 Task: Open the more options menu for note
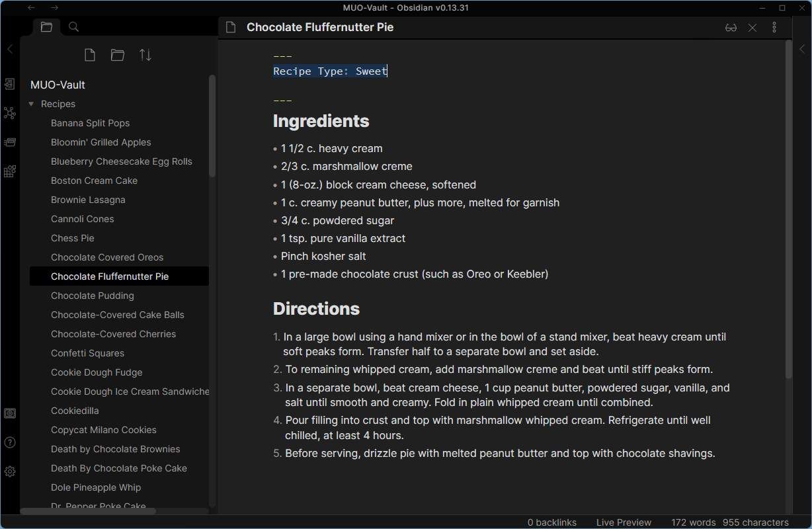click(774, 28)
